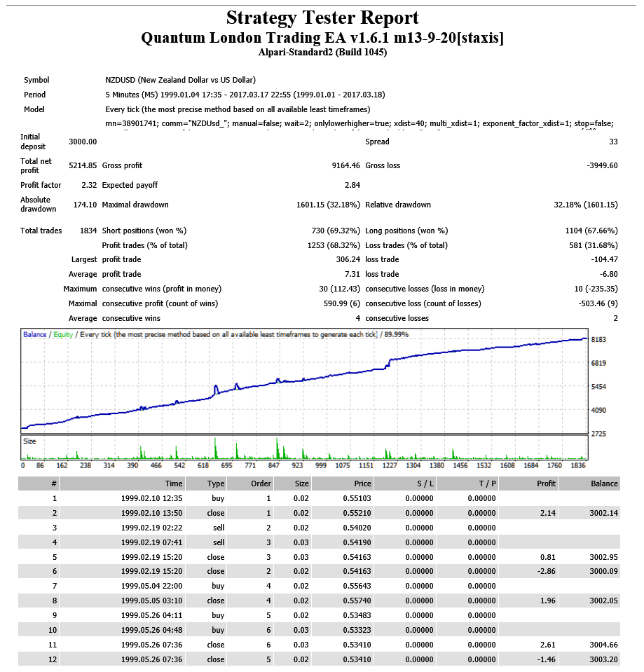
Task: Select the total trades value 1834
Action: (x=88, y=231)
